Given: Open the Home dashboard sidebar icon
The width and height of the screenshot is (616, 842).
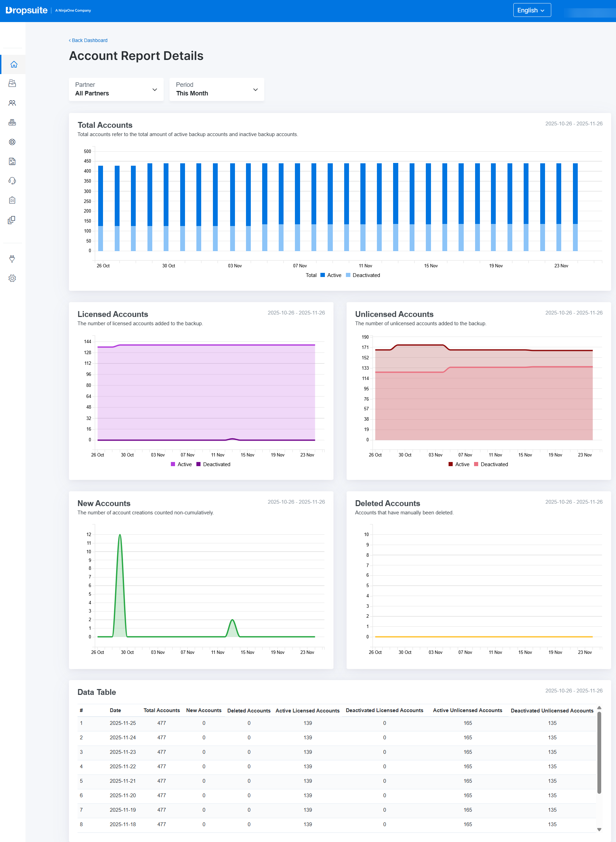Looking at the screenshot, I should point(13,64).
